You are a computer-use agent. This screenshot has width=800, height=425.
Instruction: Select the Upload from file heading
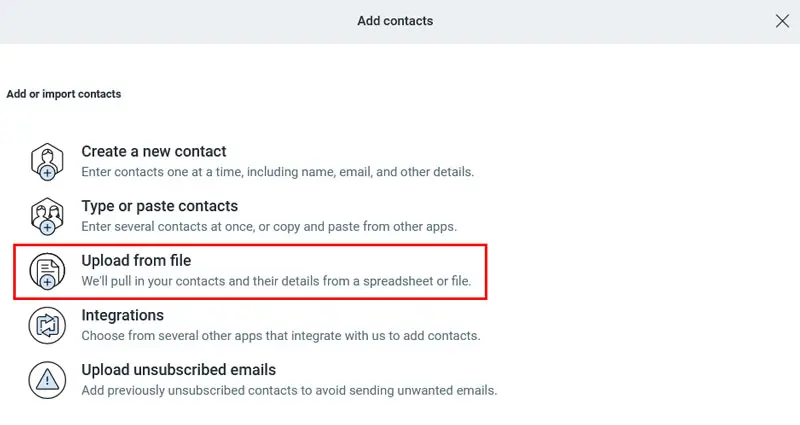click(x=136, y=261)
